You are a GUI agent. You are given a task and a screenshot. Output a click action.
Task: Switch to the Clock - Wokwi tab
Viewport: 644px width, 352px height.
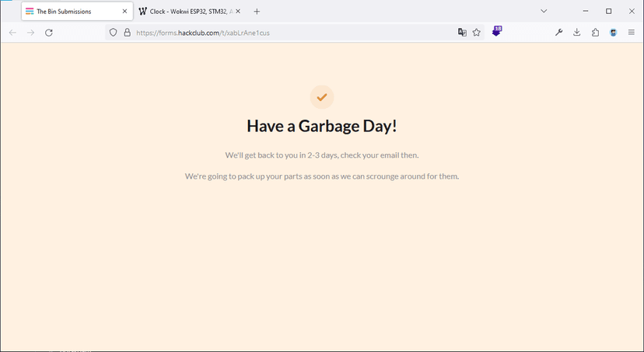185,12
